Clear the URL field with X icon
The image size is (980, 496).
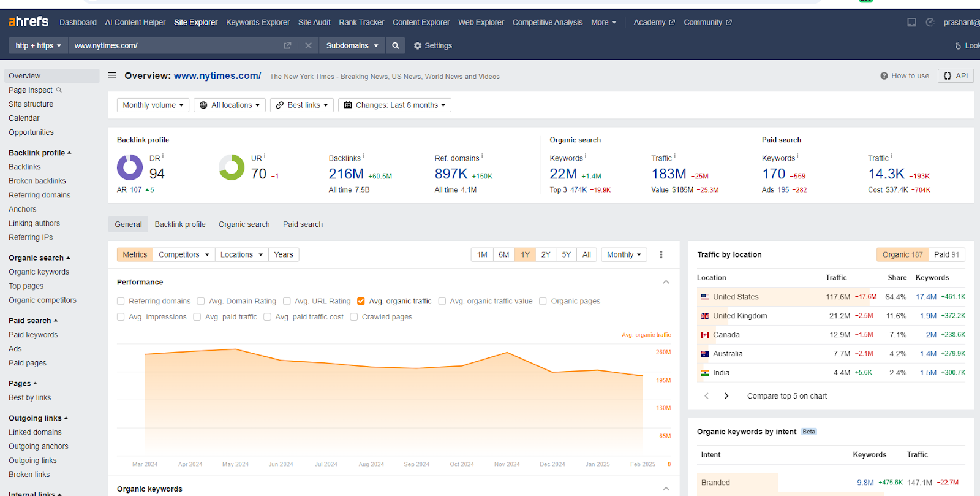[x=308, y=45]
